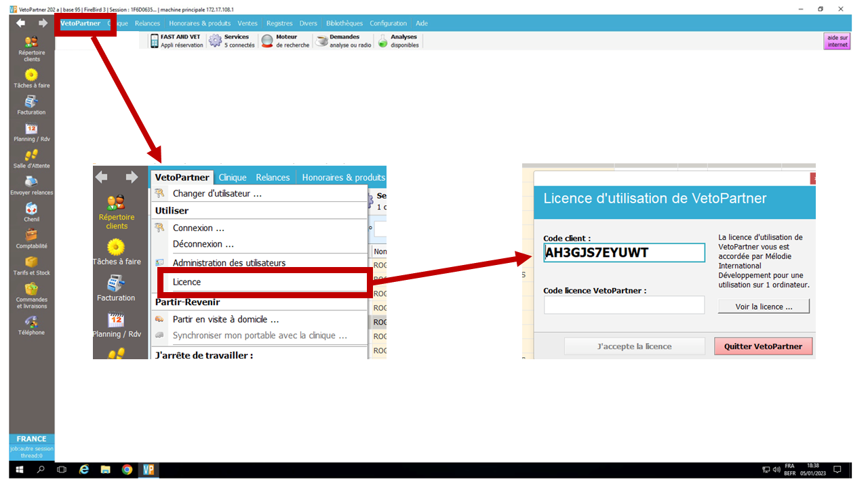Open the Téléphone sidebar icon
The height and width of the screenshot is (488, 868).
point(31,325)
